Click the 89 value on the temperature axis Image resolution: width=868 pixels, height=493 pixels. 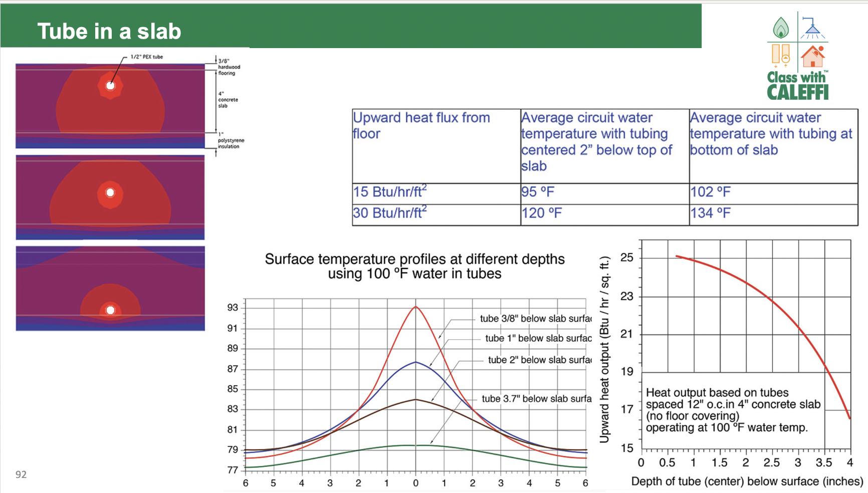tap(233, 349)
